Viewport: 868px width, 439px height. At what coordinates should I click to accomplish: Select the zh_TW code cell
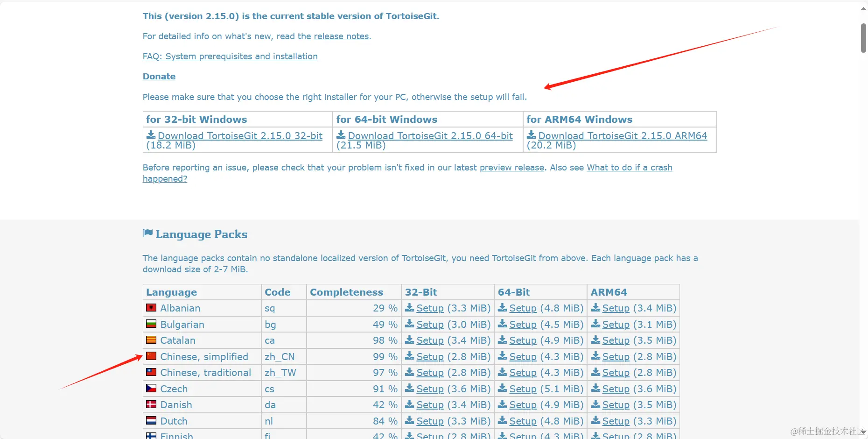[x=284, y=373]
